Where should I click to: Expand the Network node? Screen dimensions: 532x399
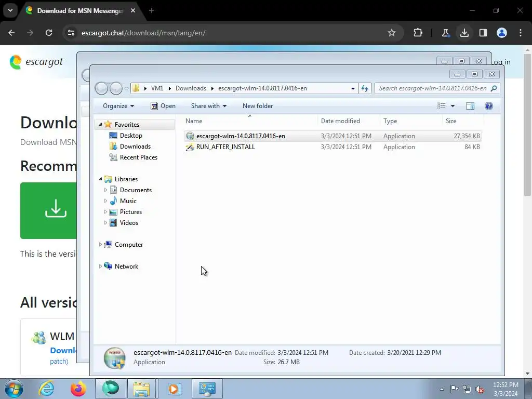[x=100, y=267]
